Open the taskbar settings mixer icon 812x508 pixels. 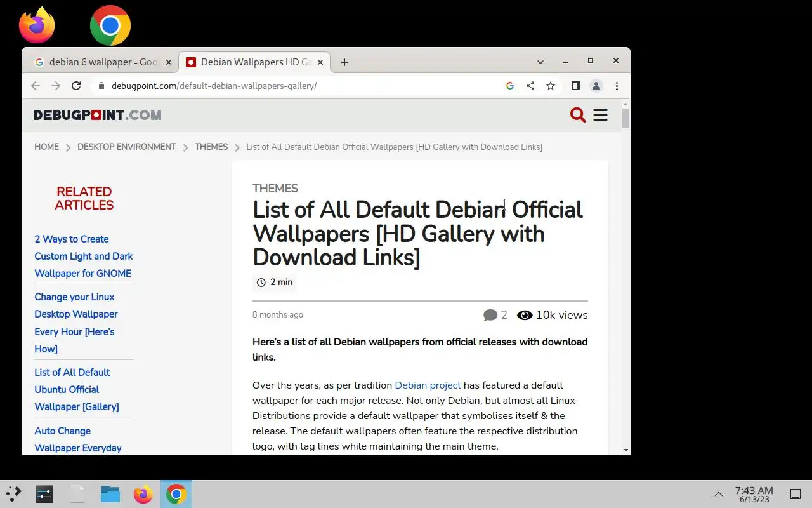point(44,494)
